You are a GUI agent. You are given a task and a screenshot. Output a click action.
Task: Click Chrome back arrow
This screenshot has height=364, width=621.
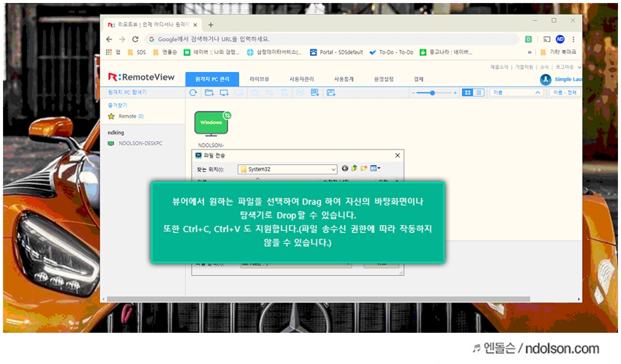109,39
